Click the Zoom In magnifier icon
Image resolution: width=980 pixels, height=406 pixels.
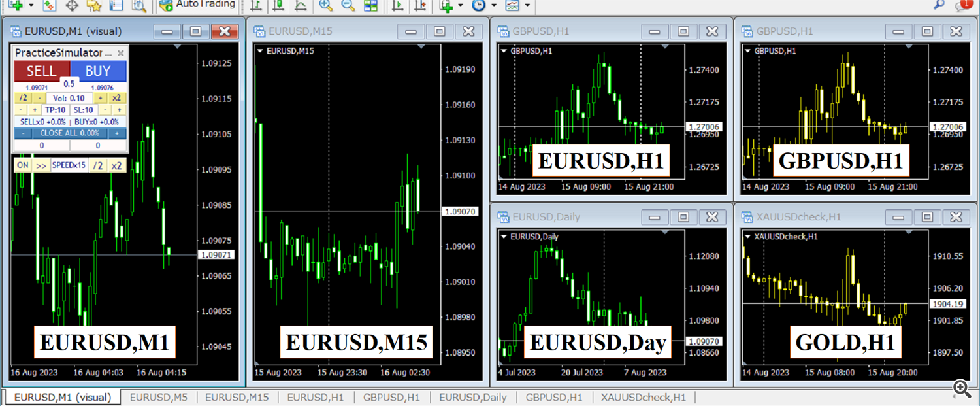(325, 5)
